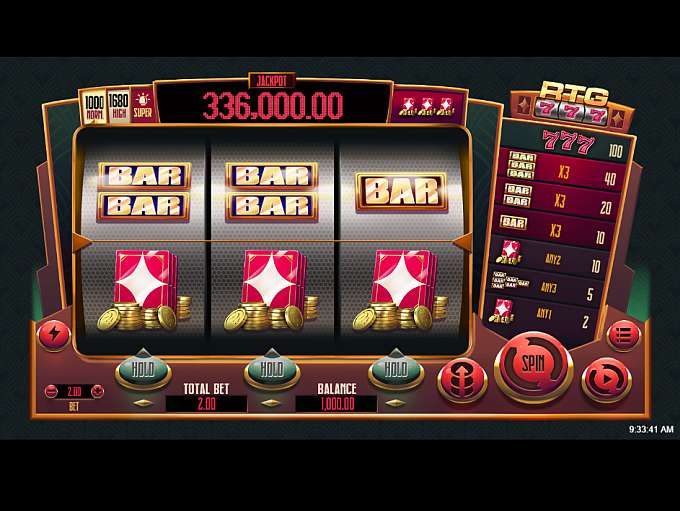Toggle HOLD on the middle reel
The width and height of the screenshot is (680, 511).
[x=272, y=371]
